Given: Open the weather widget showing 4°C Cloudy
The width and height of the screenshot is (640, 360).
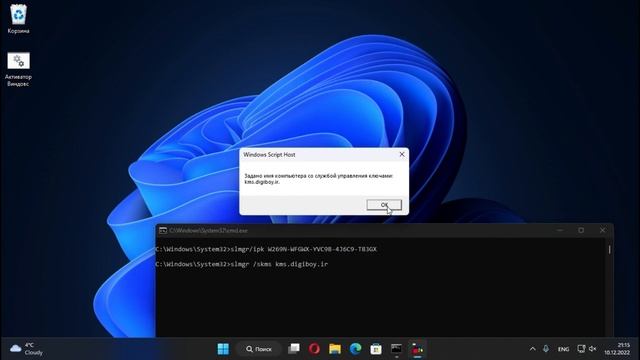Looking at the screenshot, I should 26,349.
